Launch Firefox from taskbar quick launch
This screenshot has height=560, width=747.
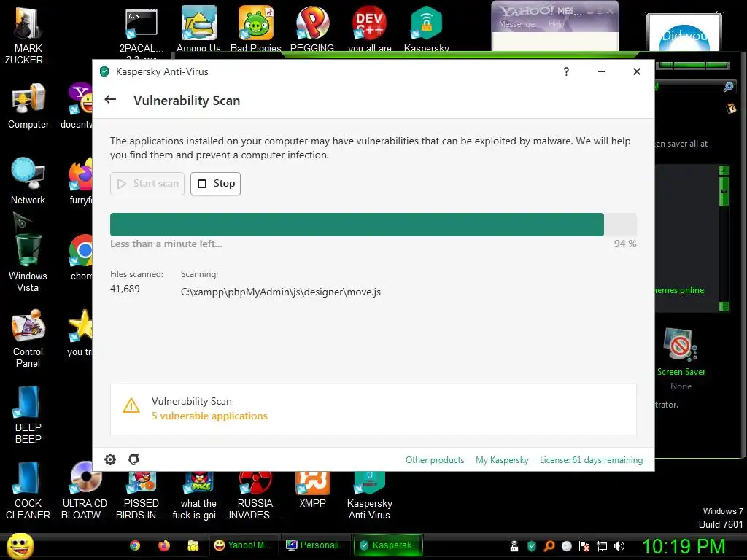(164, 545)
